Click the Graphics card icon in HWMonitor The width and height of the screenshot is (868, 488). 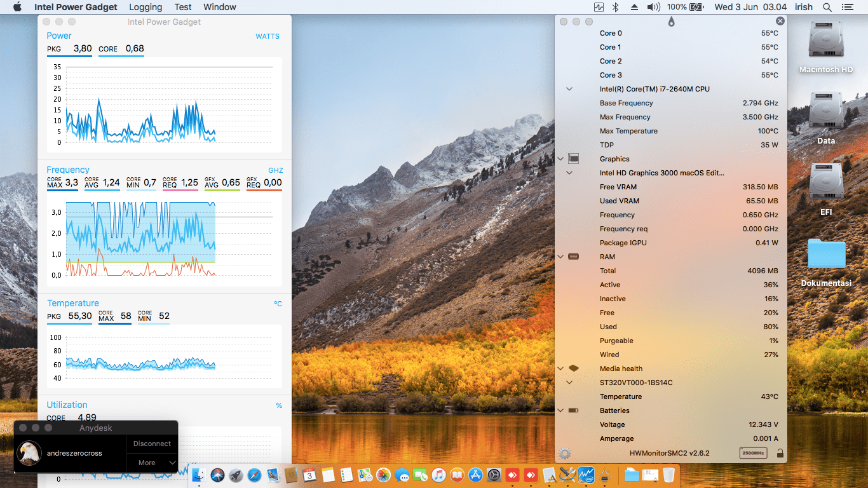[573, 159]
